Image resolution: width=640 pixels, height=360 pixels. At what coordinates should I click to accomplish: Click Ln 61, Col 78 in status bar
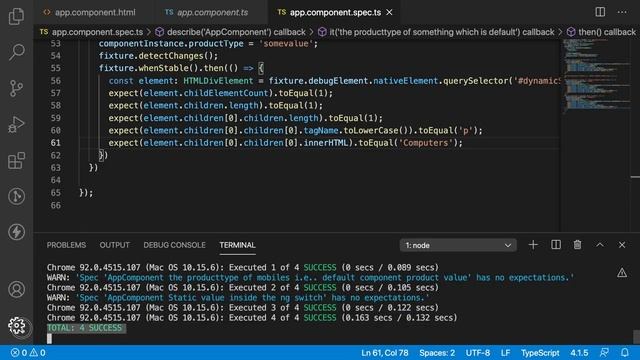click(x=384, y=353)
